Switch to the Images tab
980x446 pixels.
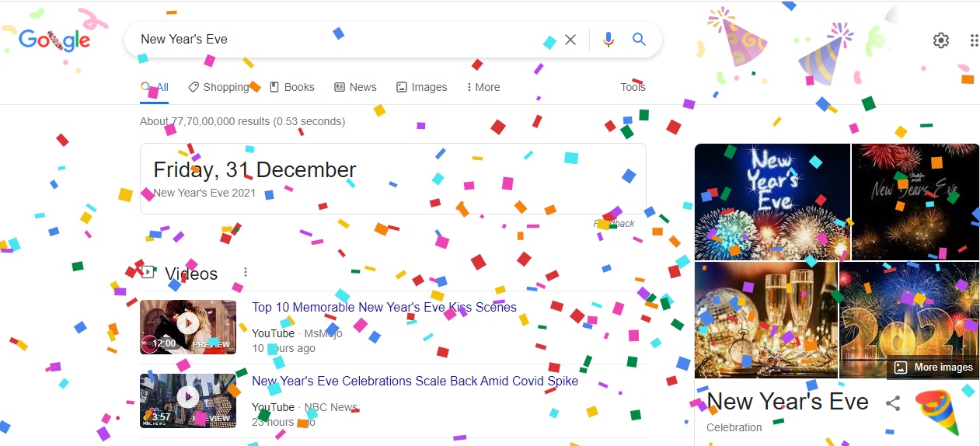click(x=421, y=87)
